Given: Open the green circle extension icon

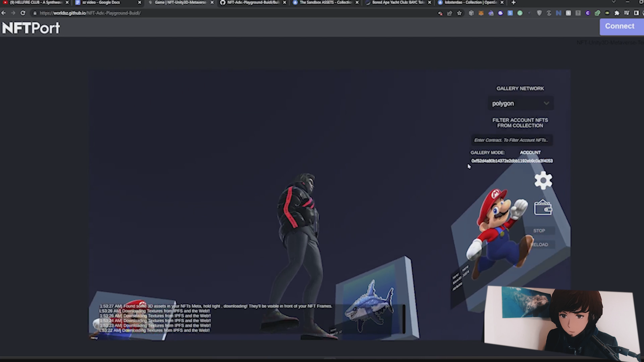Looking at the screenshot, I should [520, 13].
